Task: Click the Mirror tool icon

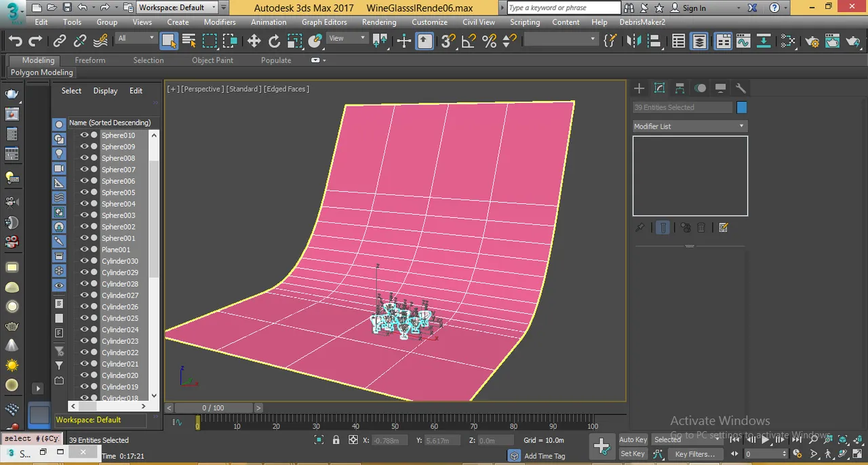Action: click(634, 41)
